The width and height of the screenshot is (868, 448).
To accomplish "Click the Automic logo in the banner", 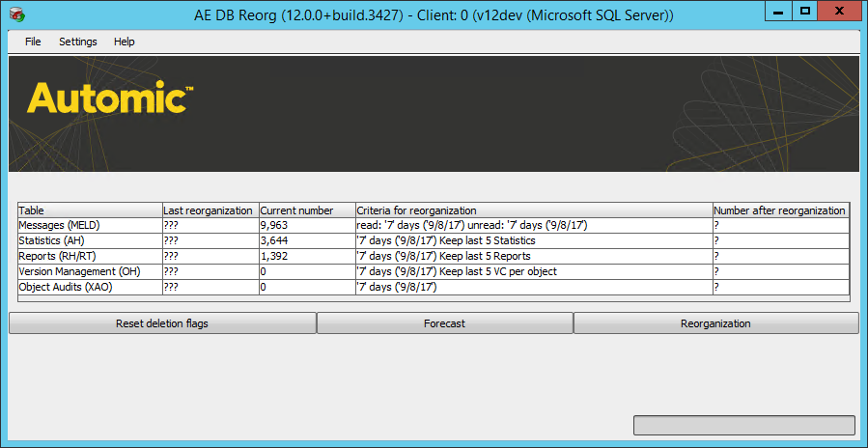I will point(110,98).
